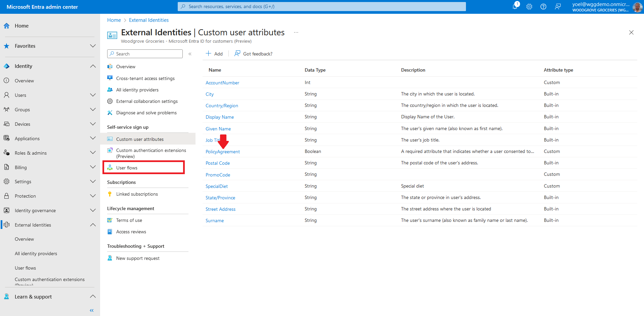This screenshot has width=644, height=316.
Task: Collapse the resource menu with double-chevron
Action: pyautogui.click(x=190, y=54)
